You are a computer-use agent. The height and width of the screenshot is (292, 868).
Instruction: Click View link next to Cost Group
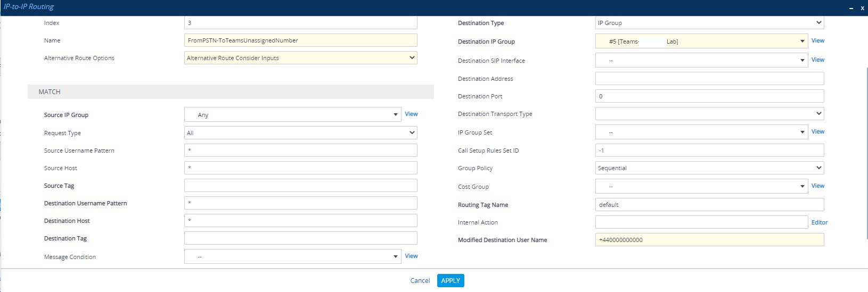[817, 186]
